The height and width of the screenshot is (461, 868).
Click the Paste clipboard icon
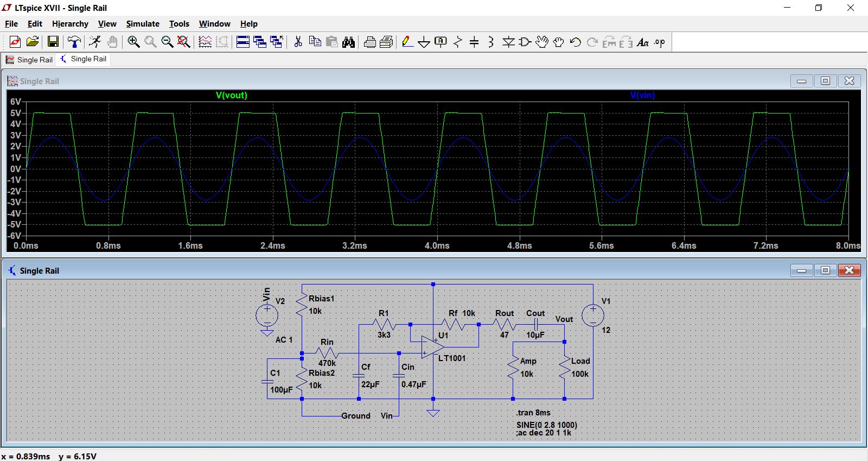[332, 42]
